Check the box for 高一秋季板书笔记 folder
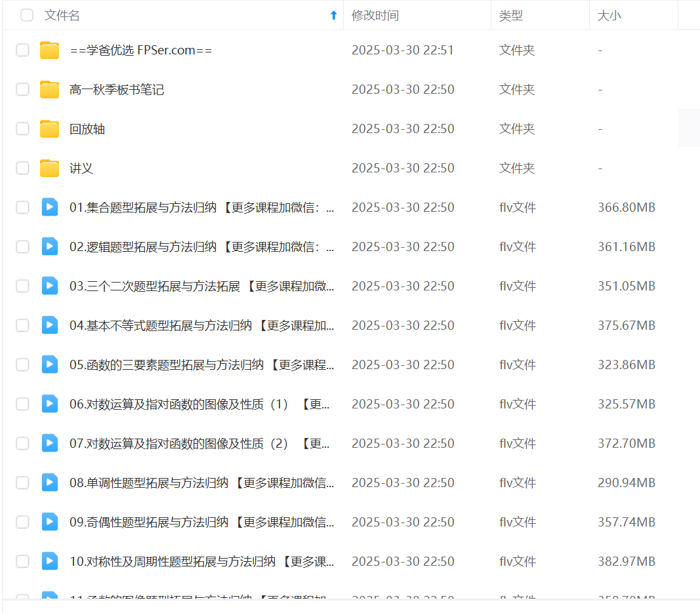700x613 pixels. tap(22, 89)
